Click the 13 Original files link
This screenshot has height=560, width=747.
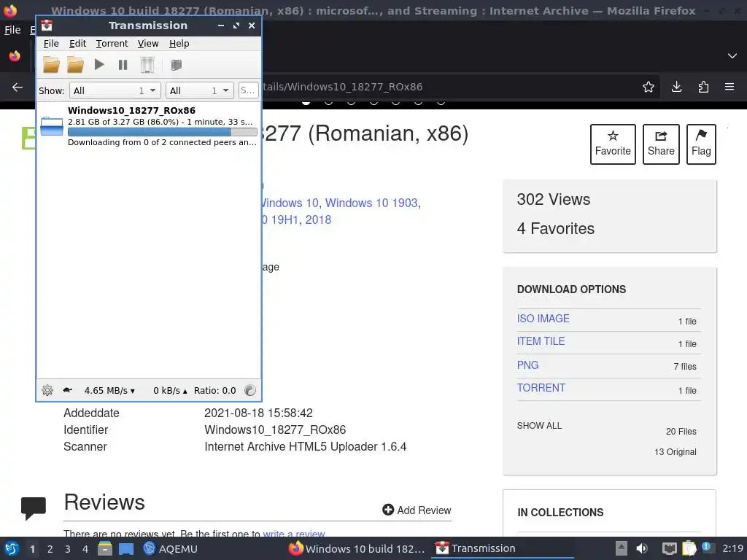point(675,452)
